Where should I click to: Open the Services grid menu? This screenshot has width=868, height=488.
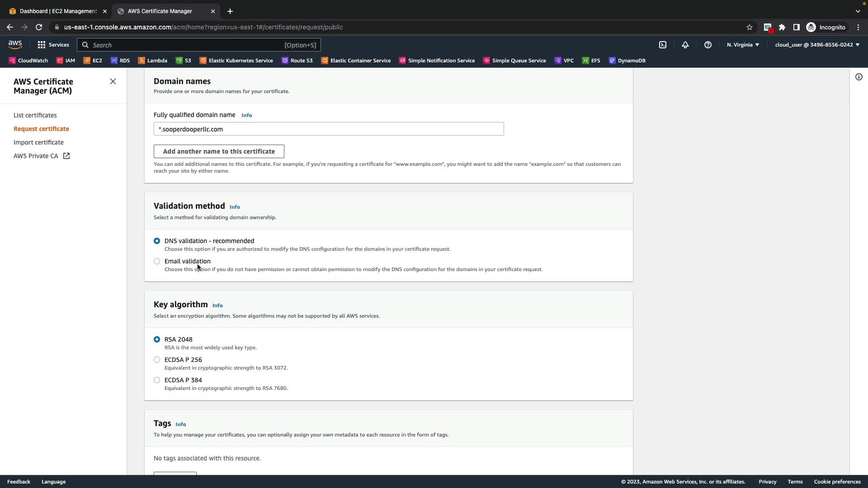[x=53, y=45]
